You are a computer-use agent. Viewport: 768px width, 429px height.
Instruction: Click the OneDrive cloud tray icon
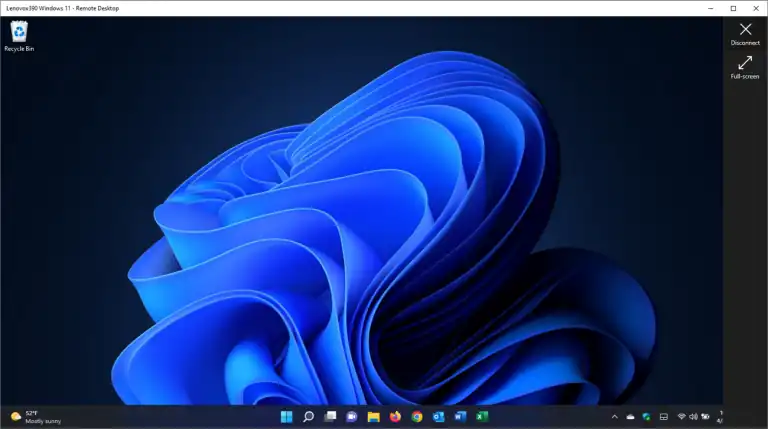coord(630,417)
